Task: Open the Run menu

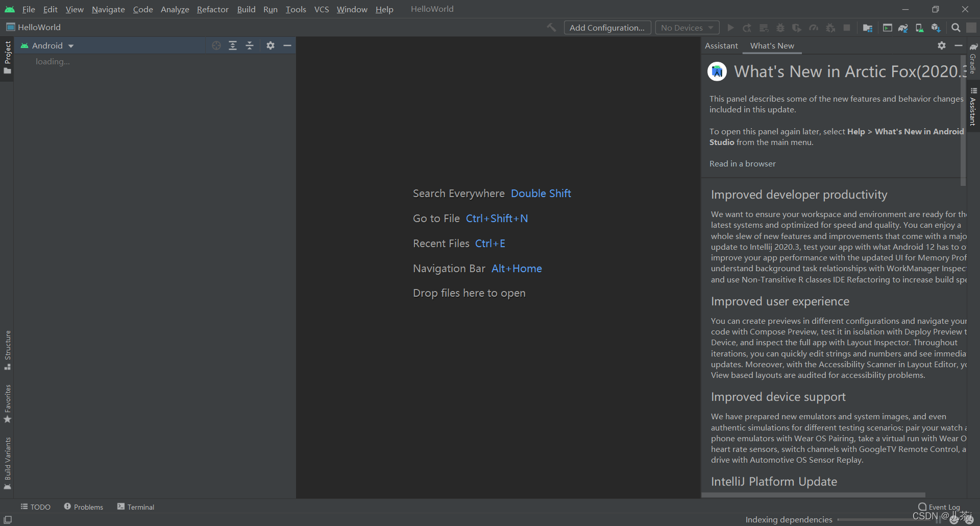Action: tap(271, 9)
